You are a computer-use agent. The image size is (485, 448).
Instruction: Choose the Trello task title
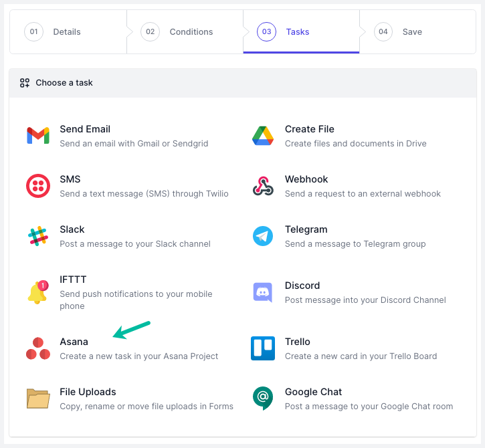pos(297,342)
